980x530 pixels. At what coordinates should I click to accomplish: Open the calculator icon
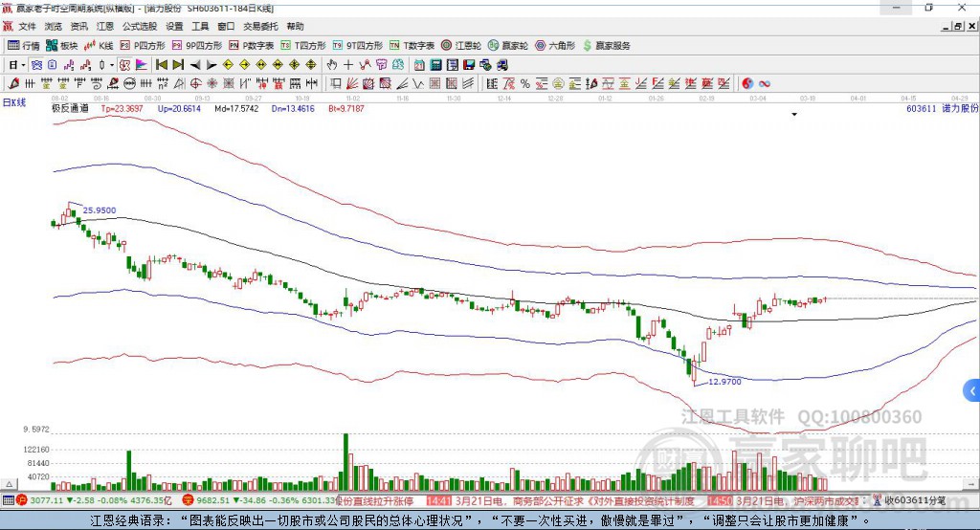(435, 65)
